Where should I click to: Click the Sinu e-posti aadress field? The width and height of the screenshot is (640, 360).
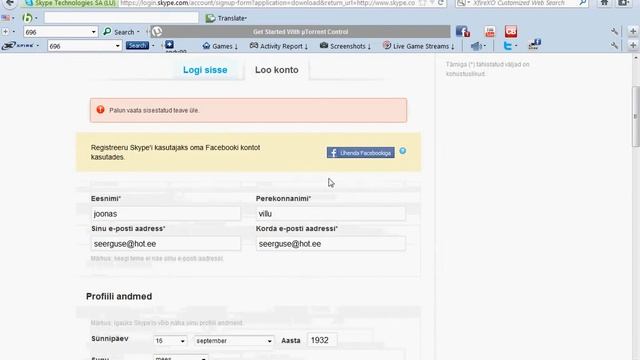pos(166,244)
